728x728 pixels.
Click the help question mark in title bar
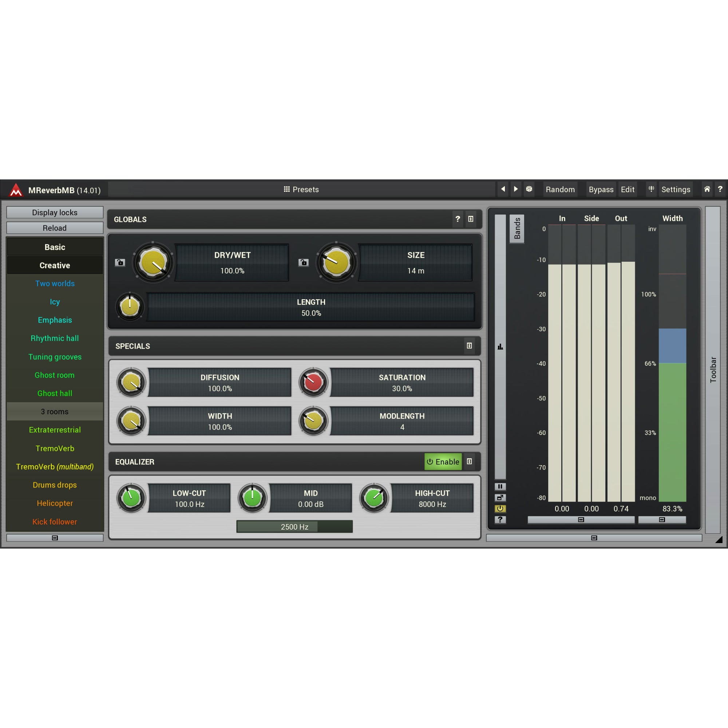tap(720, 189)
